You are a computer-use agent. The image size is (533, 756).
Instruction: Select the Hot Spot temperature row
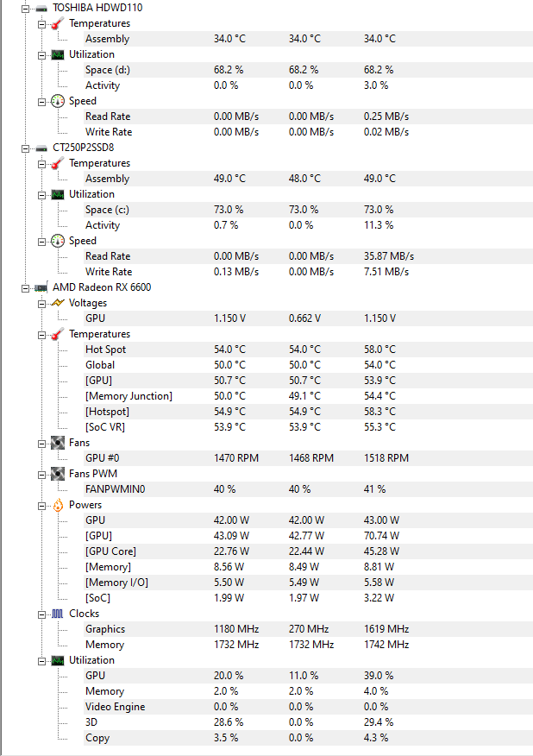click(309, 350)
